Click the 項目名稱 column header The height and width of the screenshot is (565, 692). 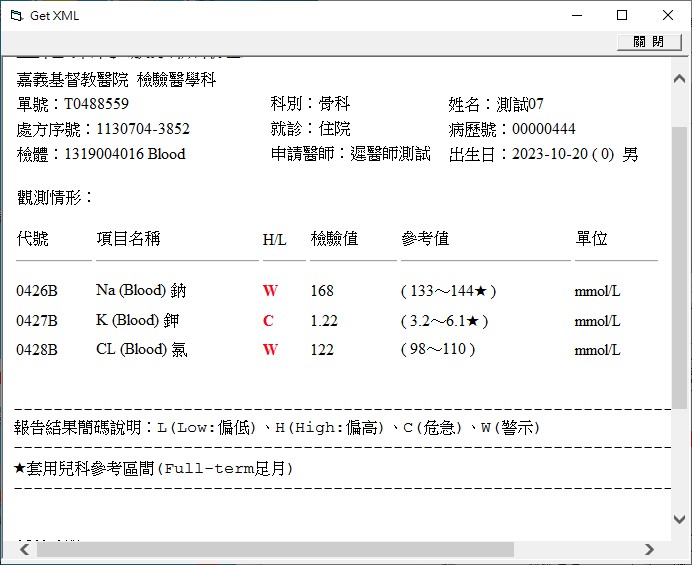[128, 239]
